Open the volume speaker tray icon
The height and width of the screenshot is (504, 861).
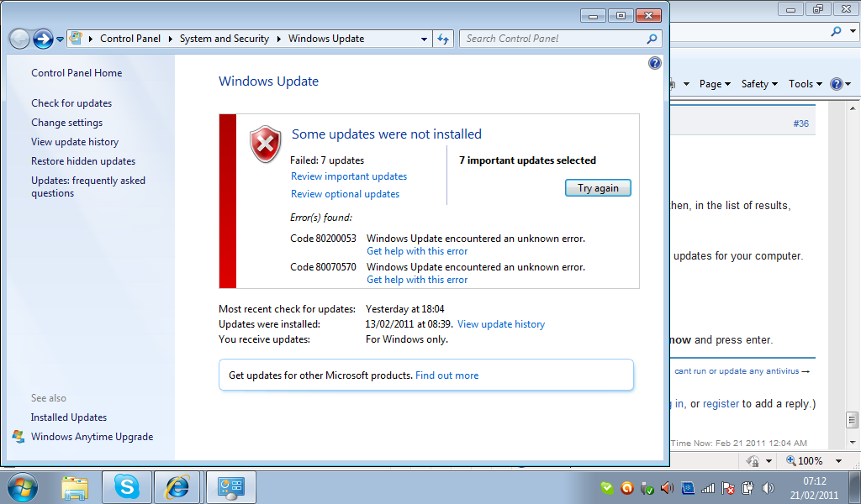[x=769, y=487]
